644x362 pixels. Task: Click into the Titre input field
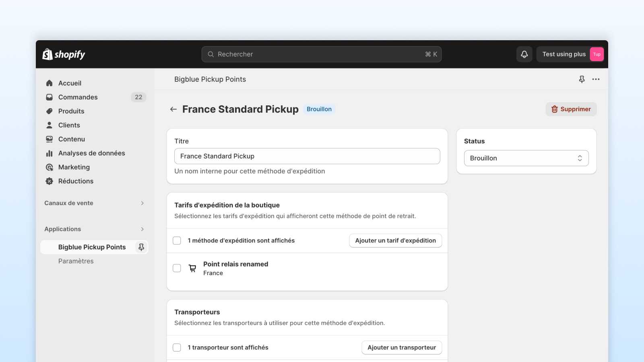307,156
